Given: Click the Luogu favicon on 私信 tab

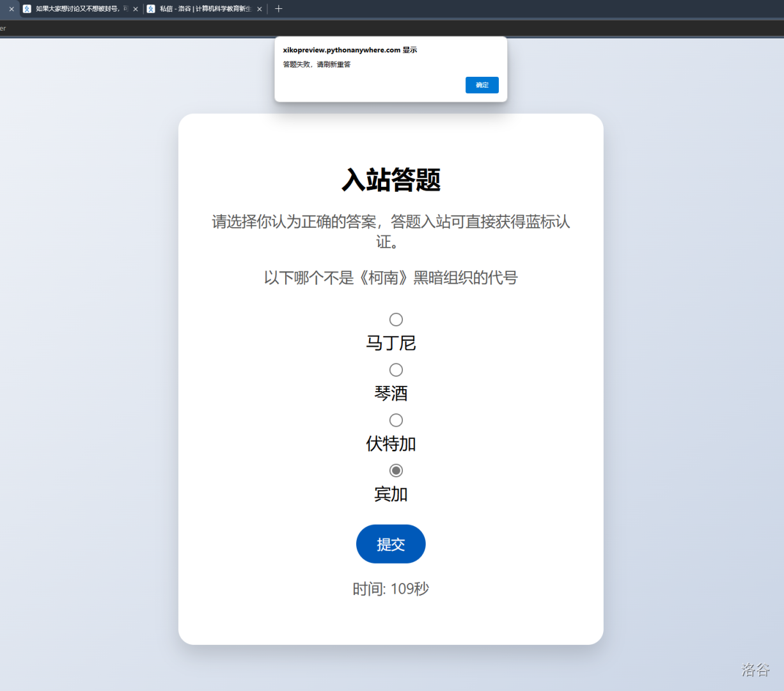Looking at the screenshot, I should [151, 9].
